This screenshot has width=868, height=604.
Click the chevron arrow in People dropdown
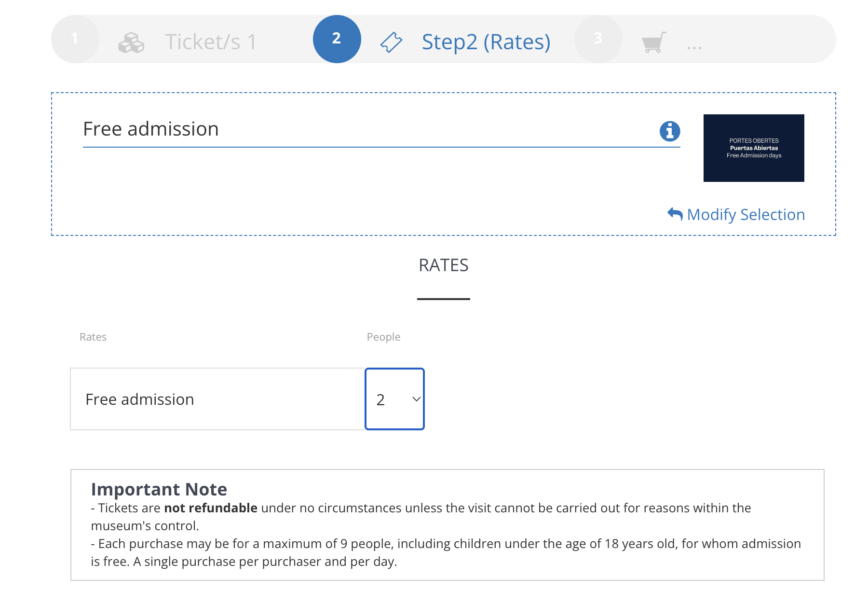tap(416, 399)
